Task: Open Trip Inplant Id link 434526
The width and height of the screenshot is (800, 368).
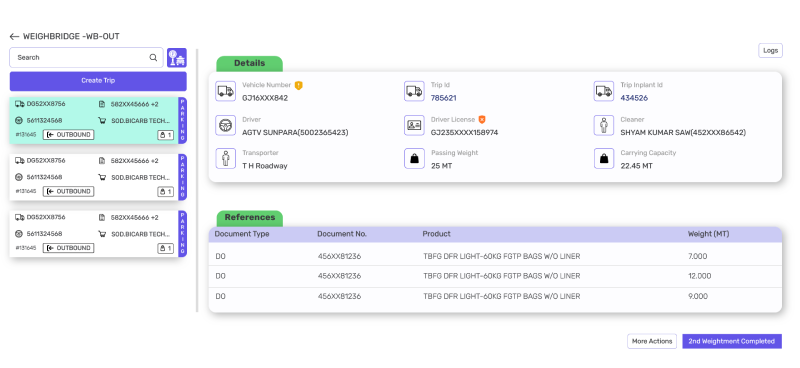Action: pos(634,98)
